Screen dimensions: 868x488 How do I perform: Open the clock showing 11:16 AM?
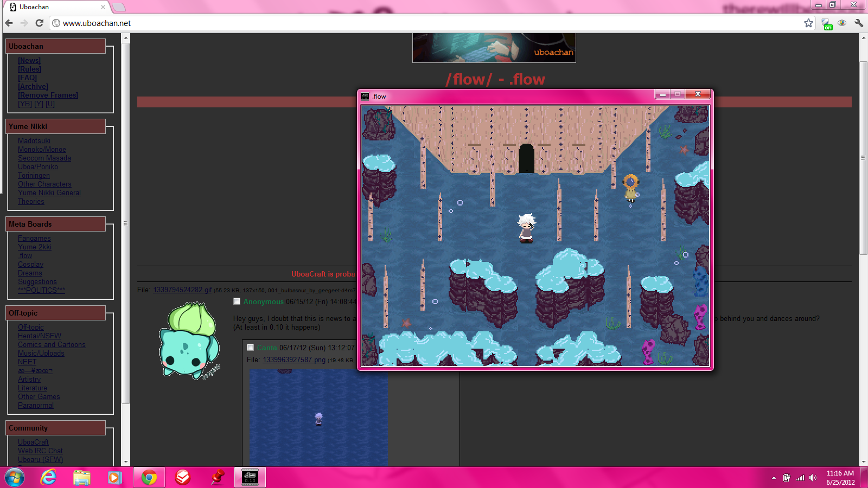click(x=840, y=478)
